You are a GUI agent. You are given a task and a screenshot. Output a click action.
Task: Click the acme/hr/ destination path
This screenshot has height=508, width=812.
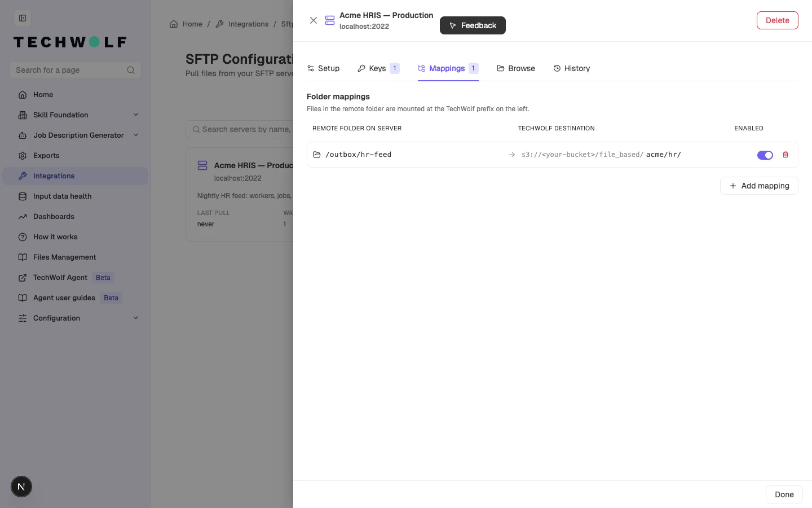pos(664,155)
